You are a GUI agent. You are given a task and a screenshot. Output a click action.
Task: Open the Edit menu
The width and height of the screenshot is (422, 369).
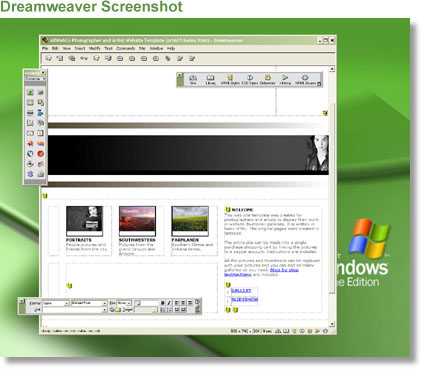(55, 48)
